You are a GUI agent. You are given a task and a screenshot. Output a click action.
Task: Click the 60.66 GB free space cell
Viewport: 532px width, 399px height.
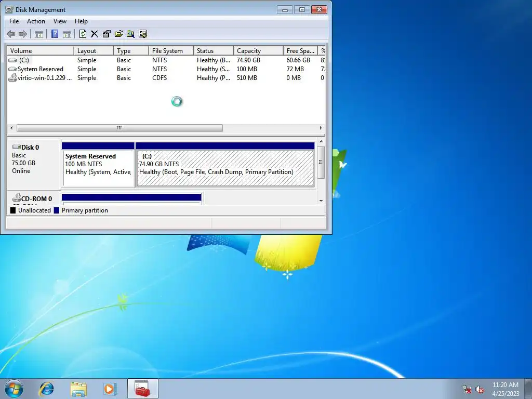(x=298, y=60)
